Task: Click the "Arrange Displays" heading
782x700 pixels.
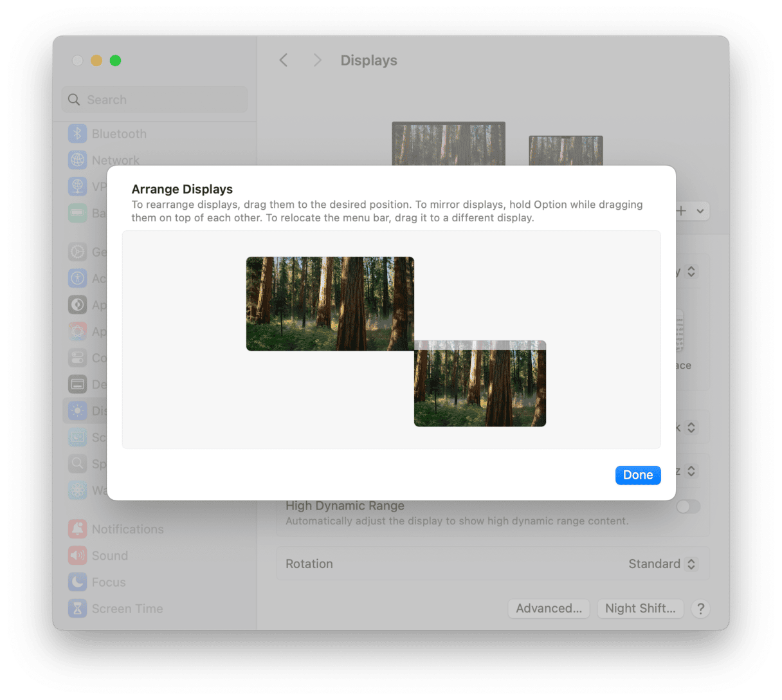Action: click(x=182, y=189)
